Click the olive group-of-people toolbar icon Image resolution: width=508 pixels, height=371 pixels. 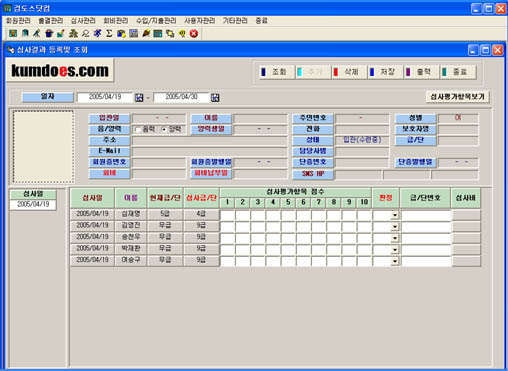73,33
